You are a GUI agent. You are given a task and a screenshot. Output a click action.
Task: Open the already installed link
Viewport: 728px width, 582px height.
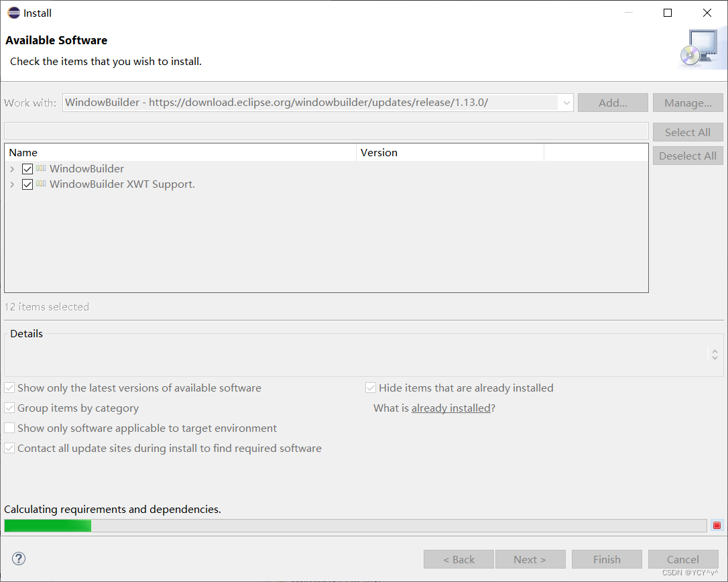(451, 408)
